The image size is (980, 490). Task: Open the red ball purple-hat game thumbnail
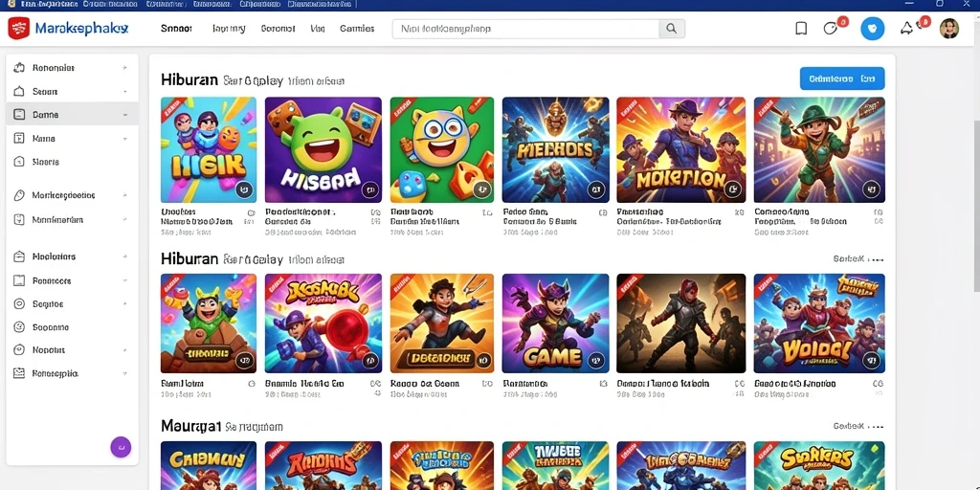click(323, 323)
